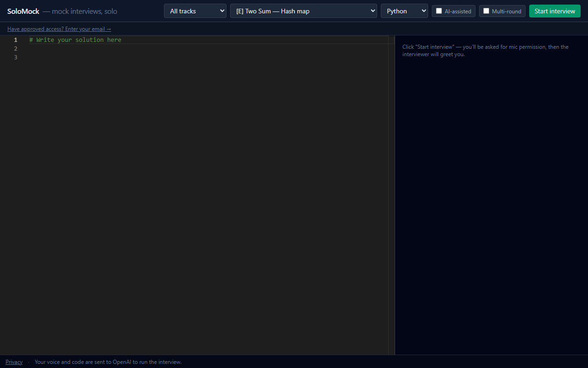Click line number 1 in the editor
The image size is (588, 368).
coord(16,40)
